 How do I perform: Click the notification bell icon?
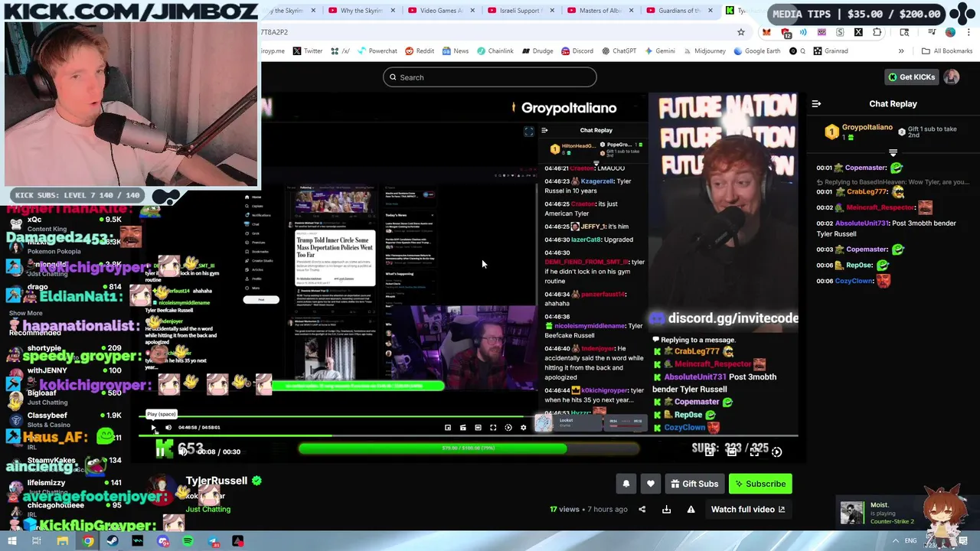click(x=626, y=484)
